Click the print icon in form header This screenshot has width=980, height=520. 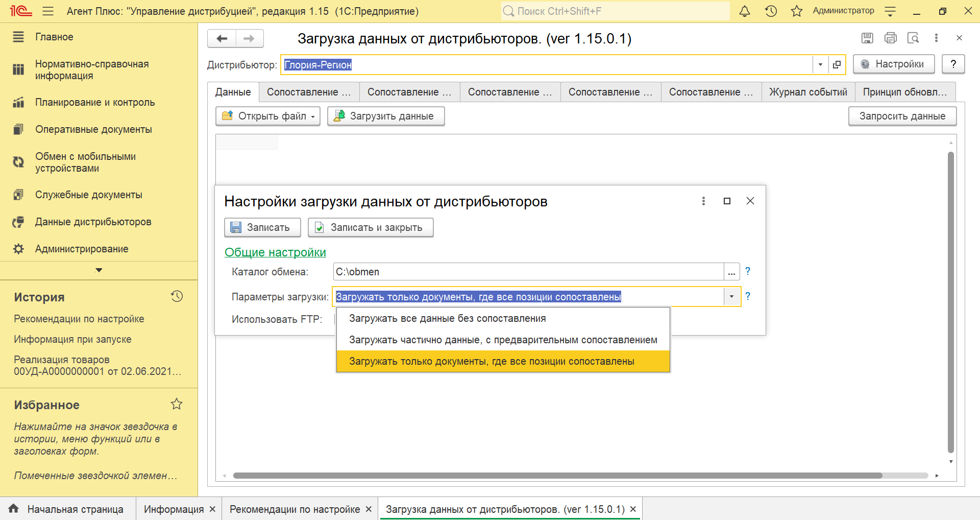890,38
